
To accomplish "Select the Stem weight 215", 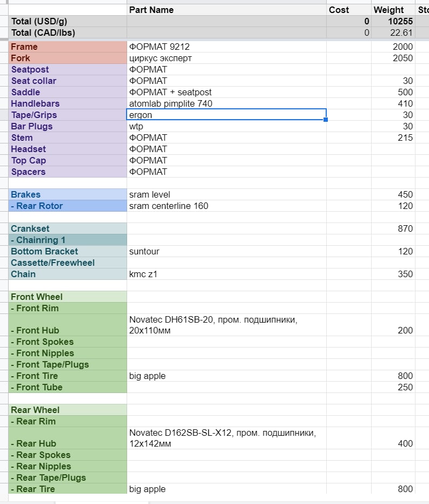I will (x=393, y=138).
